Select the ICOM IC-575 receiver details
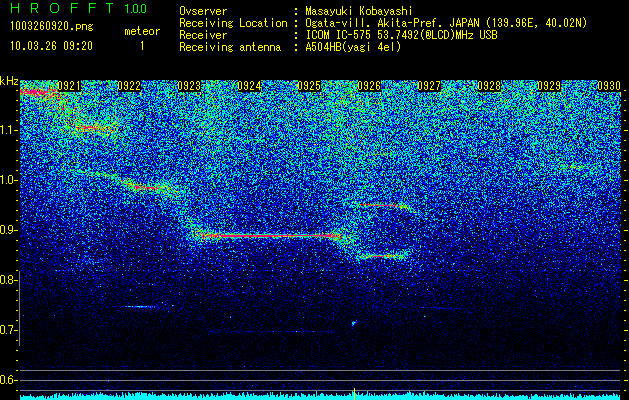629x400 pixels. point(401,35)
